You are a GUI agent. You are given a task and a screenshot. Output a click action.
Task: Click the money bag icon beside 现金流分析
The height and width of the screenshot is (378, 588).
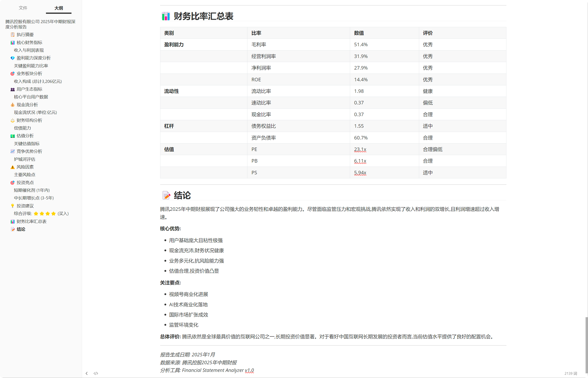[x=13, y=105]
